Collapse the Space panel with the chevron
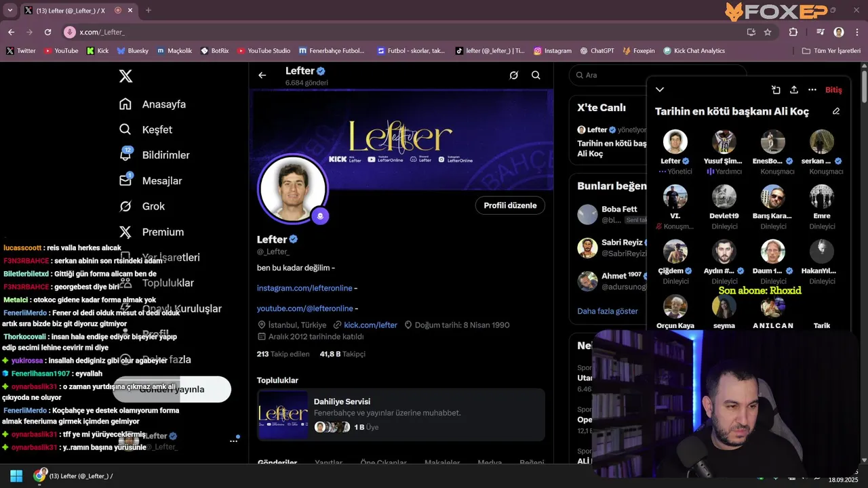 (x=660, y=89)
